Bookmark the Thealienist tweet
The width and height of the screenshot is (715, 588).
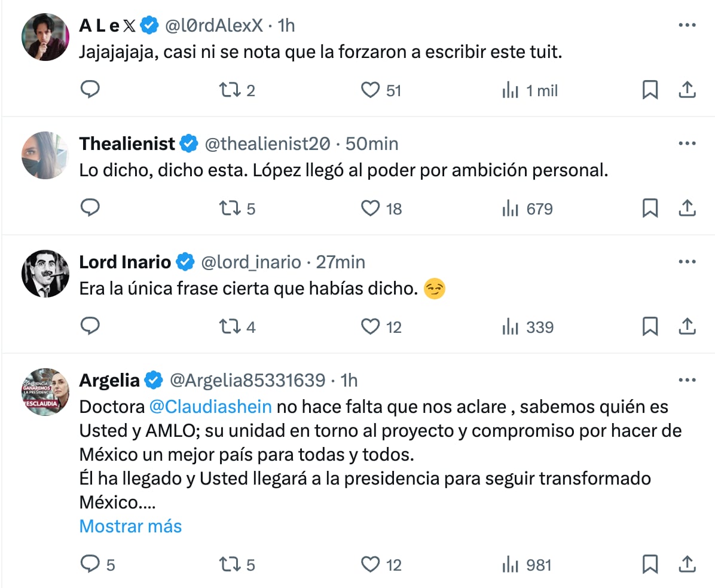click(x=649, y=208)
